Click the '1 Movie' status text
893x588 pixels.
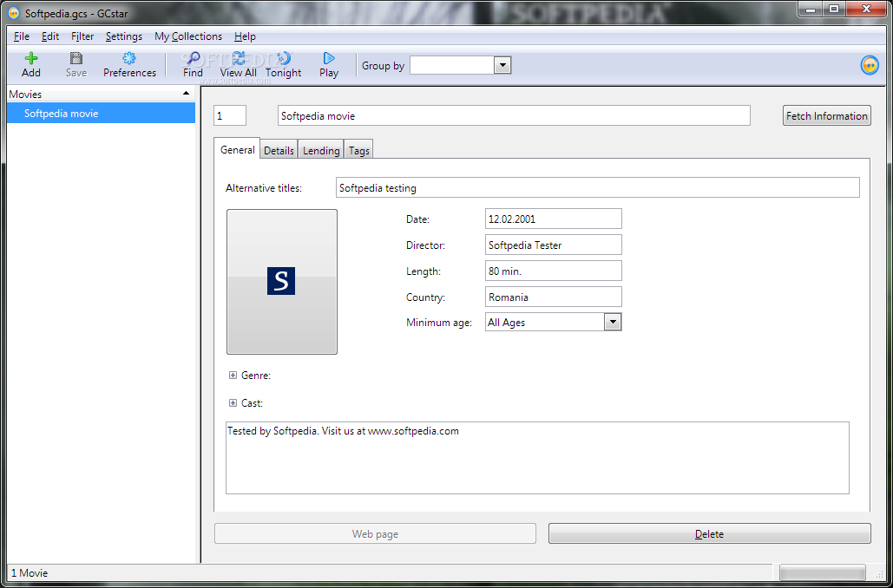30,573
